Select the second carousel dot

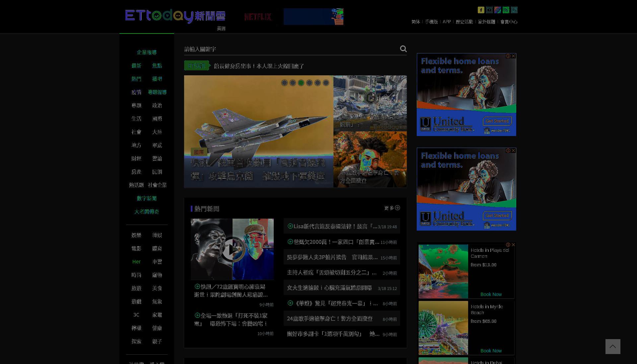[293, 83]
